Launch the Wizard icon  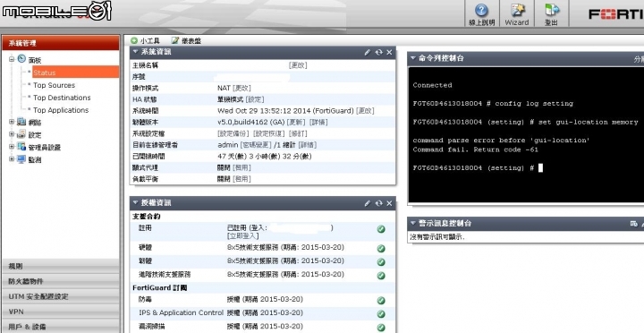coord(517,10)
